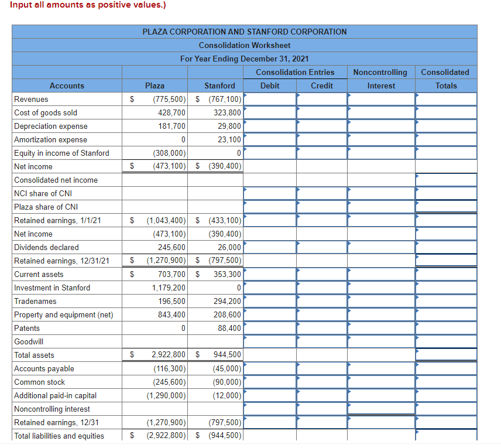Click the Revenues Credit input cell
The height and width of the screenshot is (448, 501).
click(322, 99)
